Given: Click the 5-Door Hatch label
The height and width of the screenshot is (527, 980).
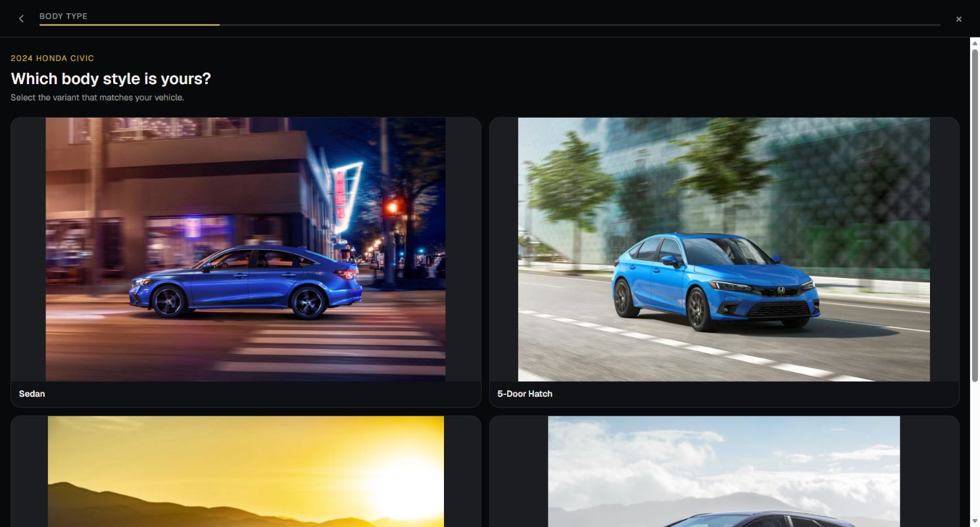Looking at the screenshot, I should click(x=525, y=394).
